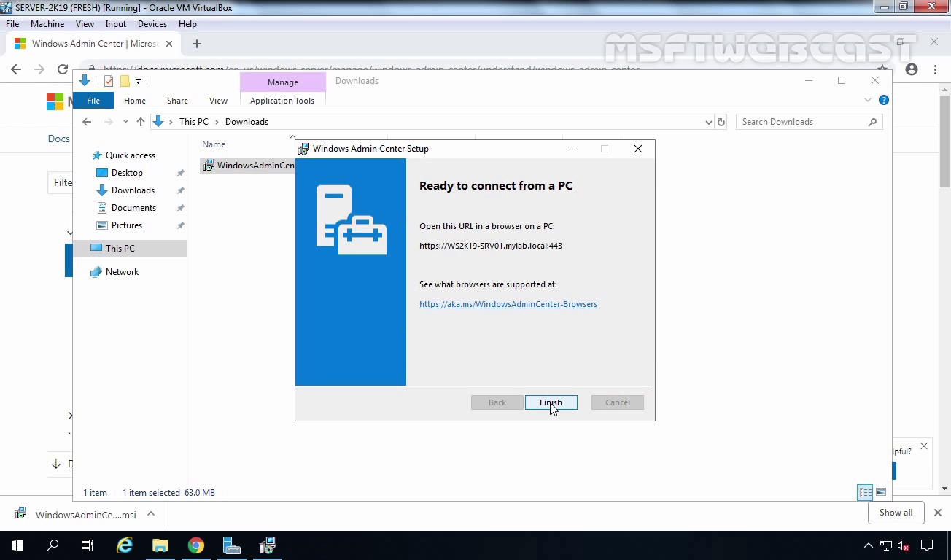This screenshot has width=951, height=560.
Task: Select Documents in navigation pane
Action: tap(133, 208)
